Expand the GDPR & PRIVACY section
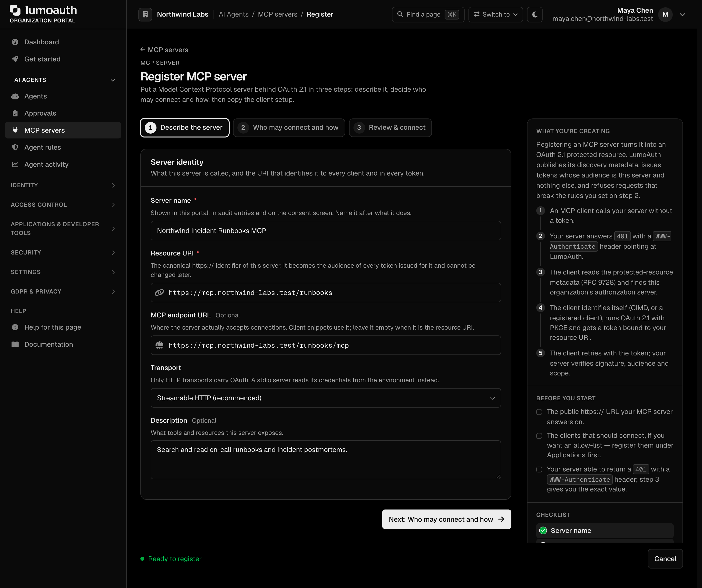The height and width of the screenshot is (588, 702). 63,291
